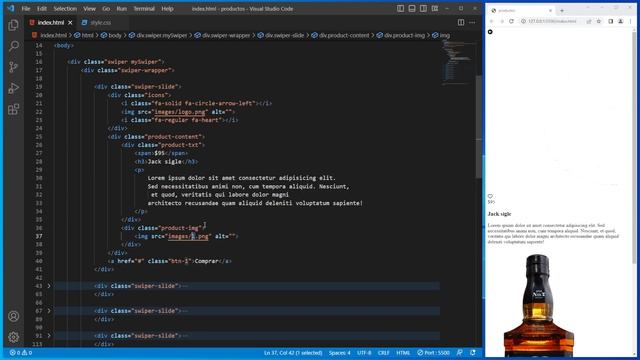Image resolution: width=640 pixels, height=360 pixels.
Task: Open Source Control view
Action: [13, 67]
